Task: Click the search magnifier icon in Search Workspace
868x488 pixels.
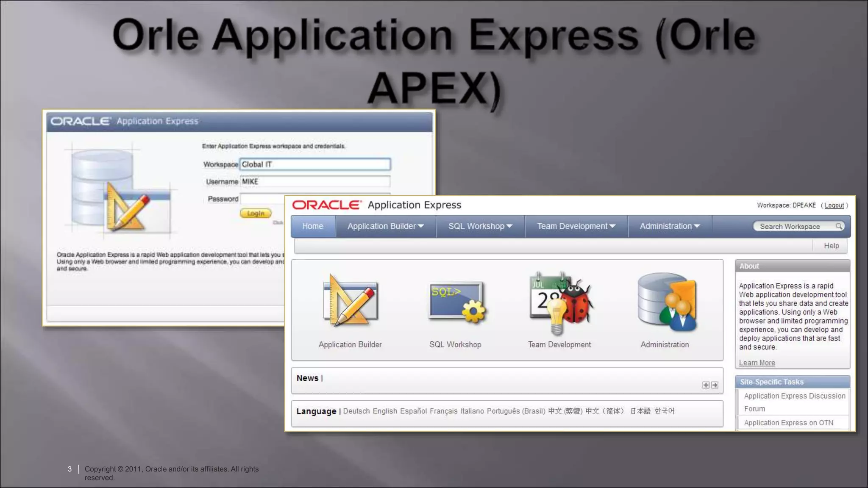Action: [x=839, y=226]
